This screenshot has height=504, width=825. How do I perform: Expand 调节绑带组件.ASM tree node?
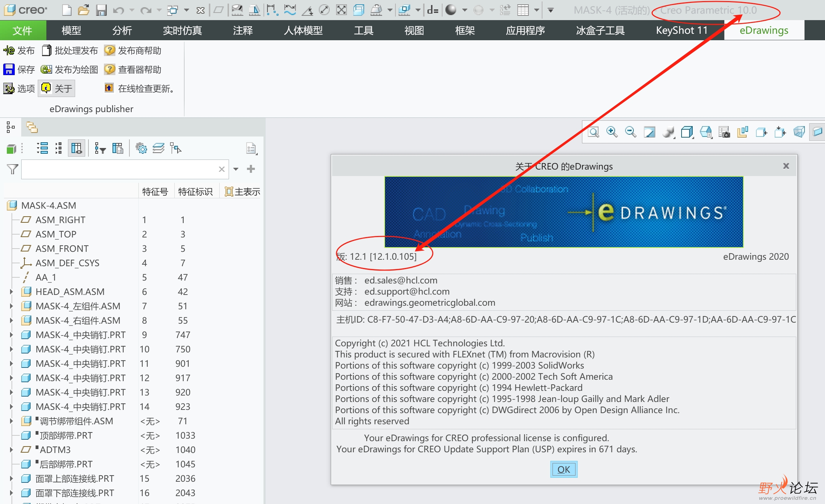(11, 421)
